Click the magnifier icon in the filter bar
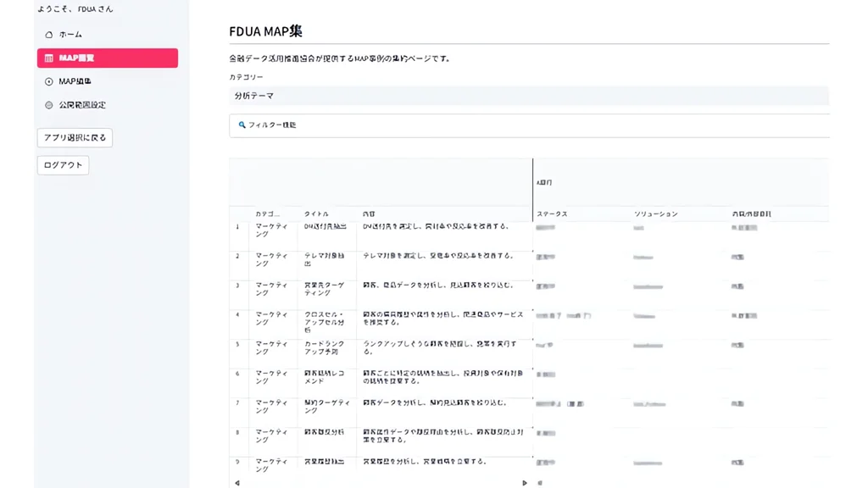 click(242, 125)
